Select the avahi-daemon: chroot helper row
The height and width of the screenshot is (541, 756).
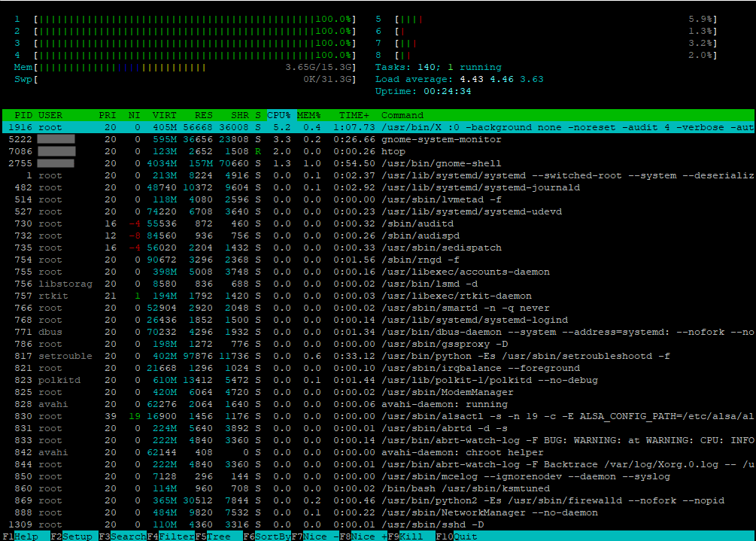coord(378,453)
